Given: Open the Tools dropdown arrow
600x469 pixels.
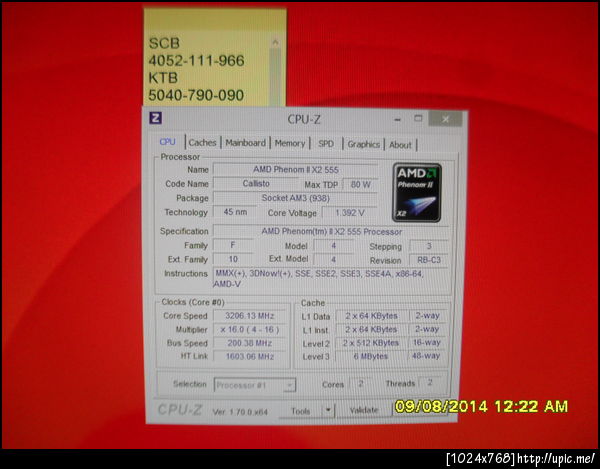Looking at the screenshot, I should pos(328,410).
